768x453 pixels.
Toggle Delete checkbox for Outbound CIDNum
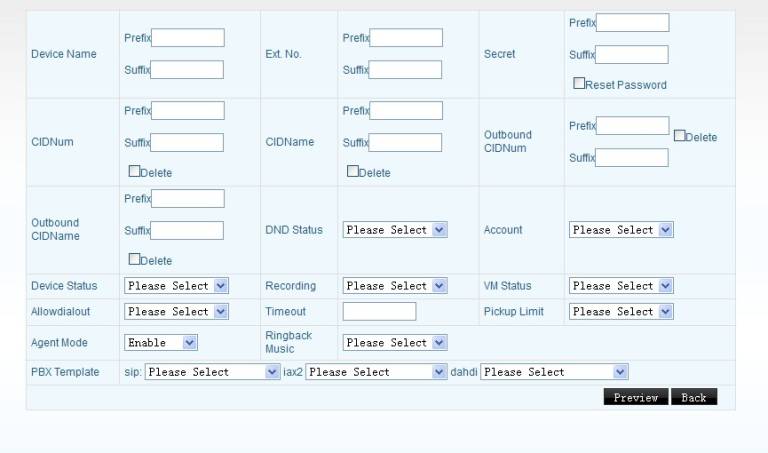pos(680,136)
